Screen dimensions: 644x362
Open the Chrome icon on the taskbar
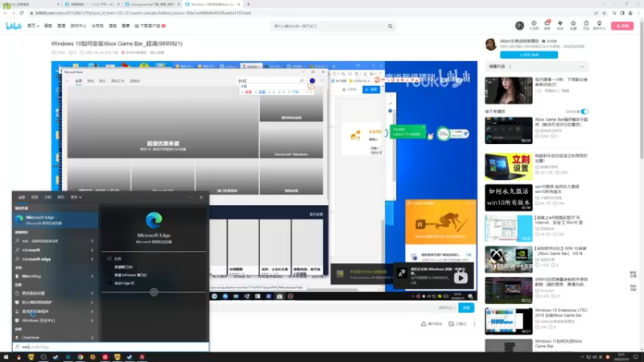coord(80,357)
